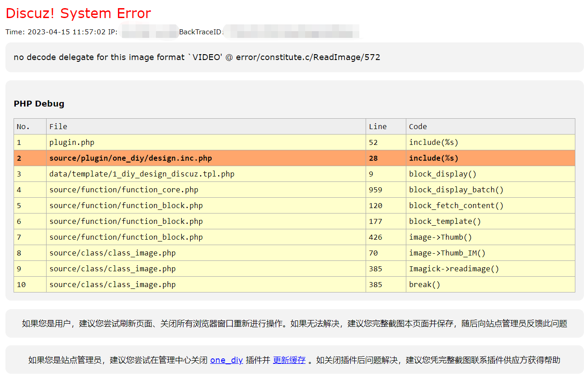Click the "Code" column header
Screen dimensions: 588x376
(490, 126)
